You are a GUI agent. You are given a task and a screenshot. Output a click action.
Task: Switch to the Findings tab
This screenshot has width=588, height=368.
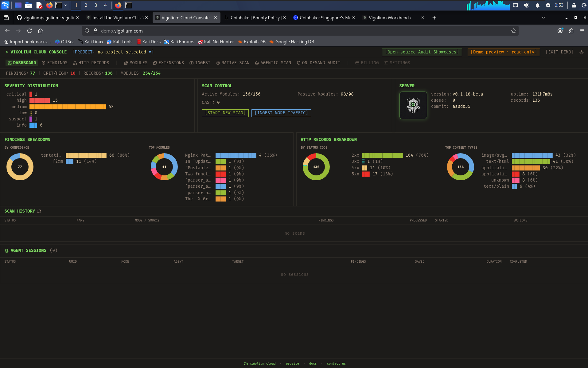(55, 63)
